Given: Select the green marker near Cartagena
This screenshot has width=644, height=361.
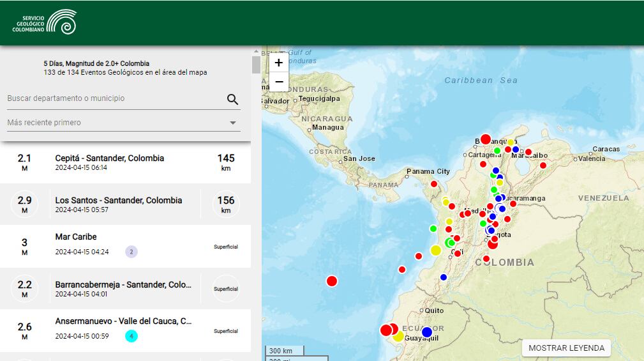Looking at the screenshot, I should [497, 151].
